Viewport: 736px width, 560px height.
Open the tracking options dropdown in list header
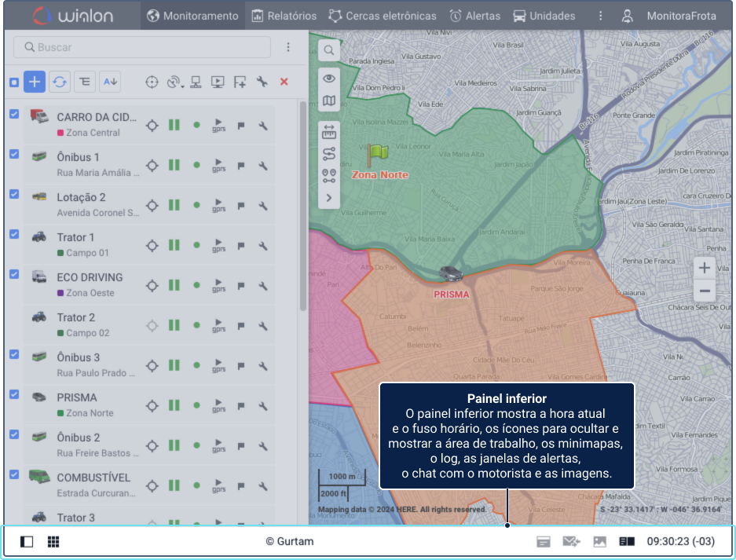pyautogui.click(x=175, y=82)
